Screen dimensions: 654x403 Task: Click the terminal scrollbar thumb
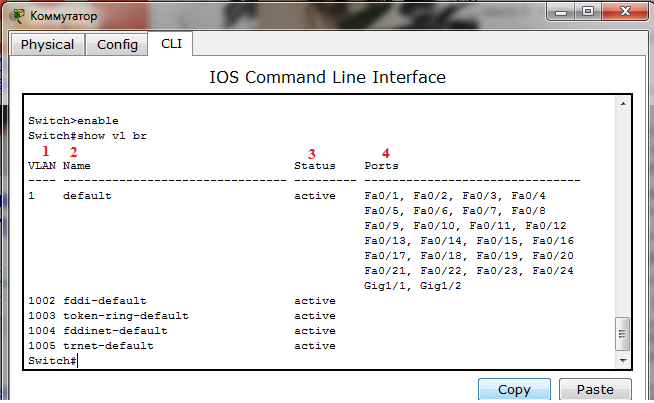click(x=623, y=334)
